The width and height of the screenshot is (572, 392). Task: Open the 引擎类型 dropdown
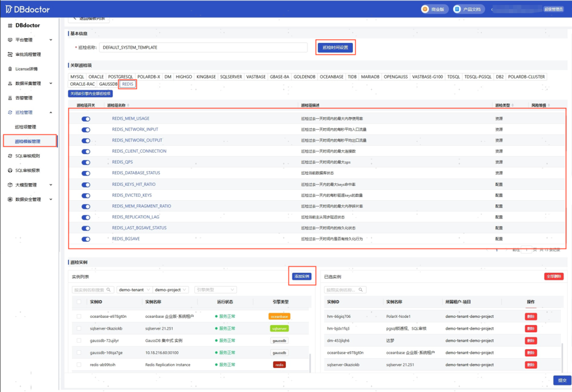click(x=216, y=290)
